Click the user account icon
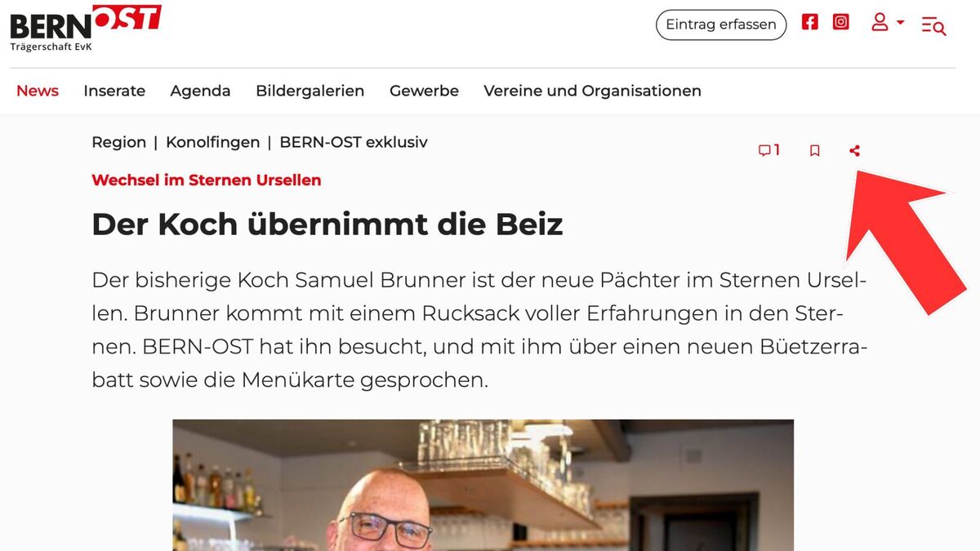 (880, 22)
